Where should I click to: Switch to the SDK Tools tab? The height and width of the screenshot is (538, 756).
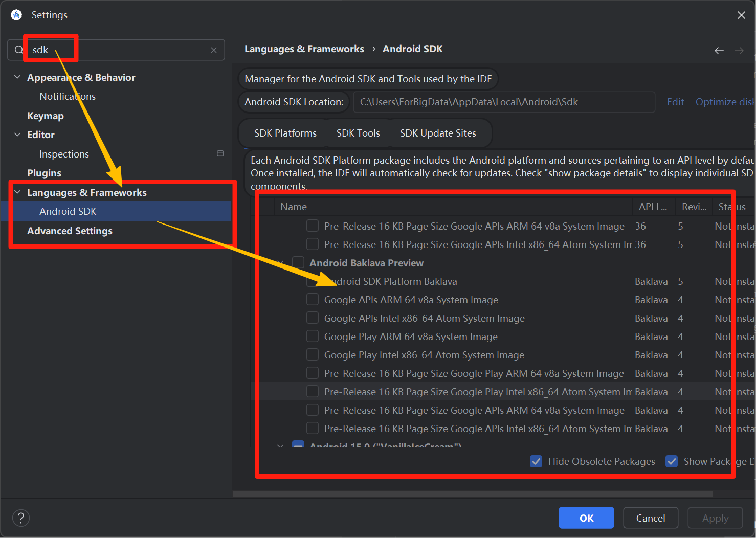coord(358,133)
